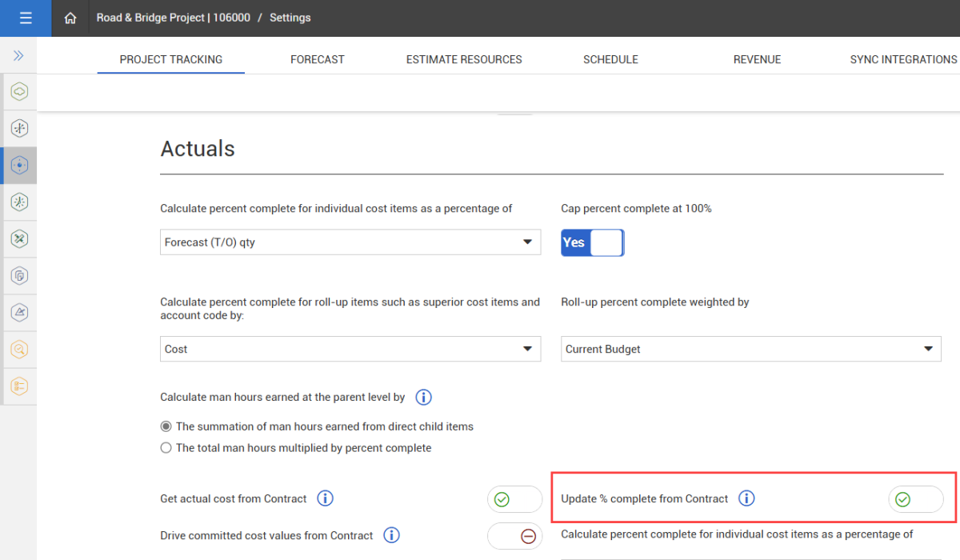960x560 pixels.
Task: Switch to the FORECAST tab
Action: tap(317, 59)
